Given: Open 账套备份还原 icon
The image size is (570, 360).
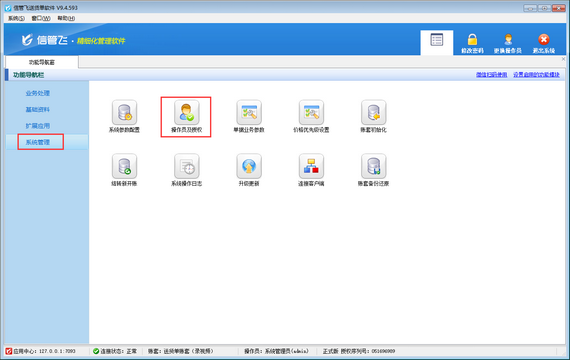Looking at the screenshot, I should [x=373, y=166].
